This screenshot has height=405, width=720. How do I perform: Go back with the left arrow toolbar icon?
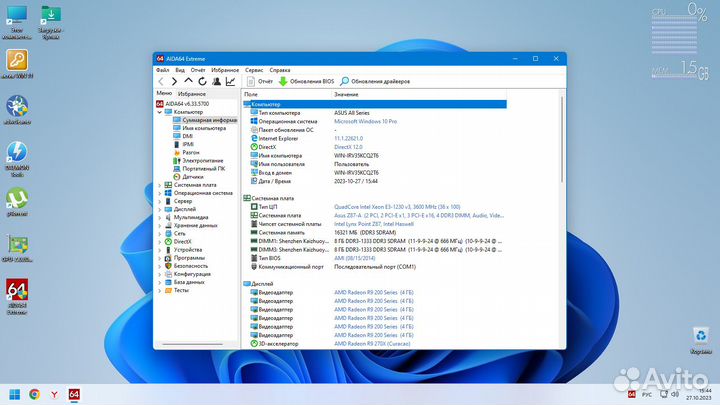[161, 81]
